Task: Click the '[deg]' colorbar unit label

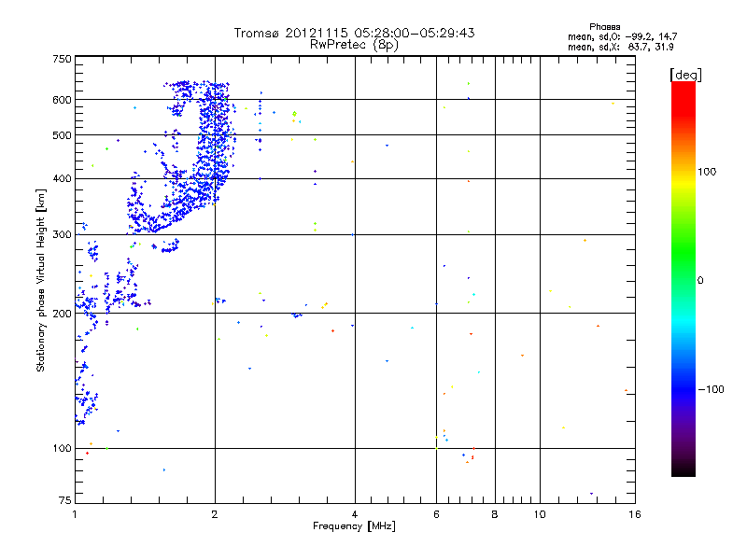Action: (x=685, y=75)
